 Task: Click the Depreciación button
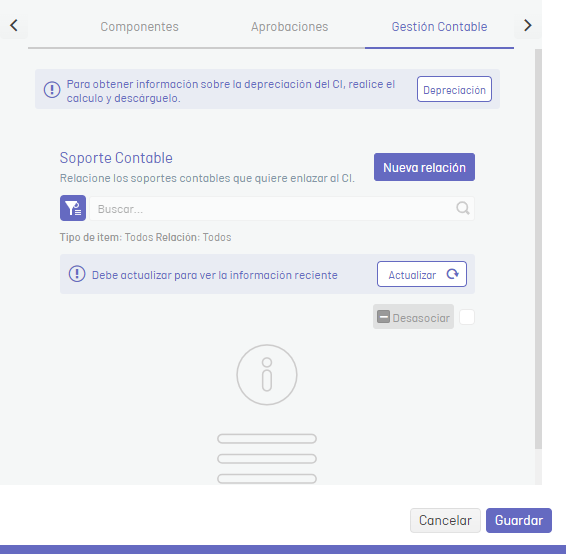(454, 89)
